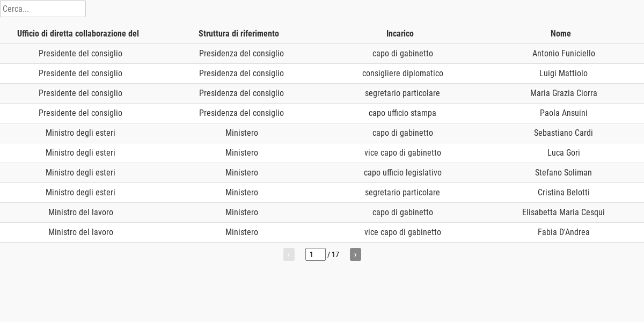Click the previous page arrow
Viewport: 644px width, 322px height.
289,254
